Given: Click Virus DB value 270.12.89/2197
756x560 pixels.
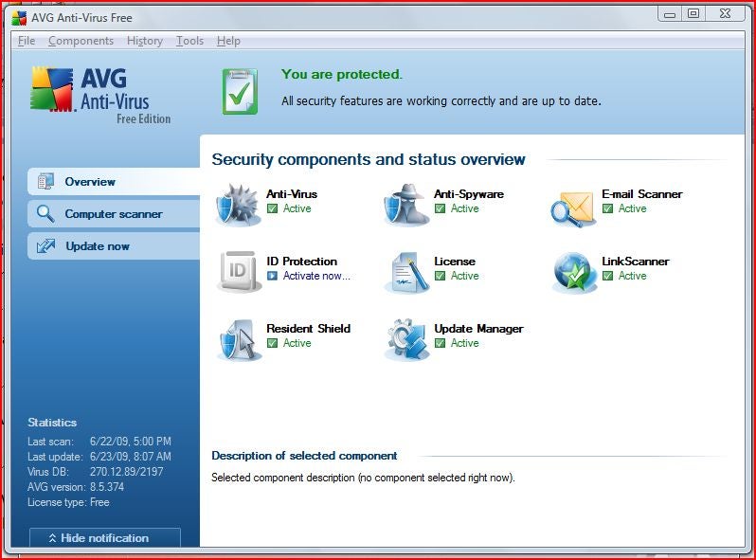Looking at the screenshot, I should point(126,472).
